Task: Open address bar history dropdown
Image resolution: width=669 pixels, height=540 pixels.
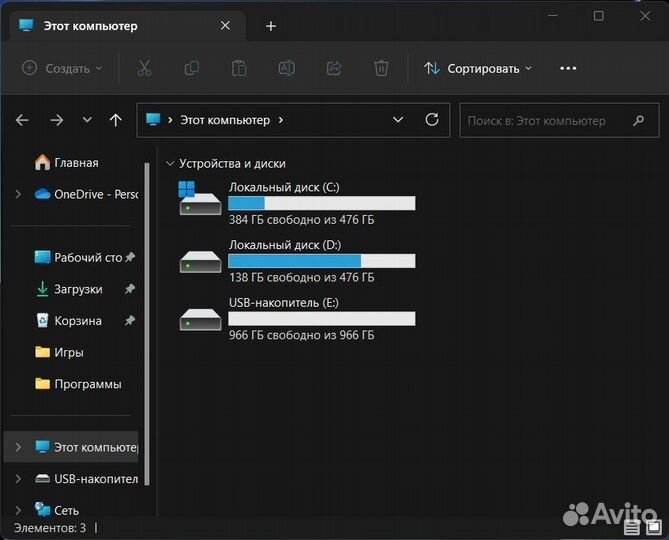Action: (398, 120)
